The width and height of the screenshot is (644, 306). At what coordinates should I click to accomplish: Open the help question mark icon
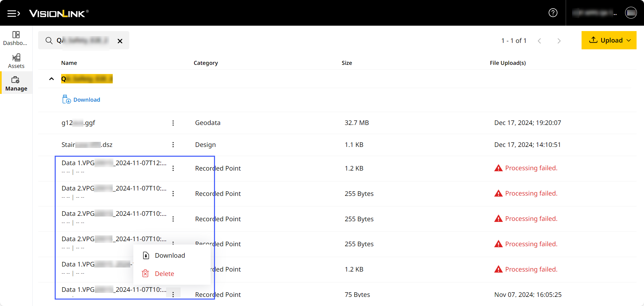553,13
